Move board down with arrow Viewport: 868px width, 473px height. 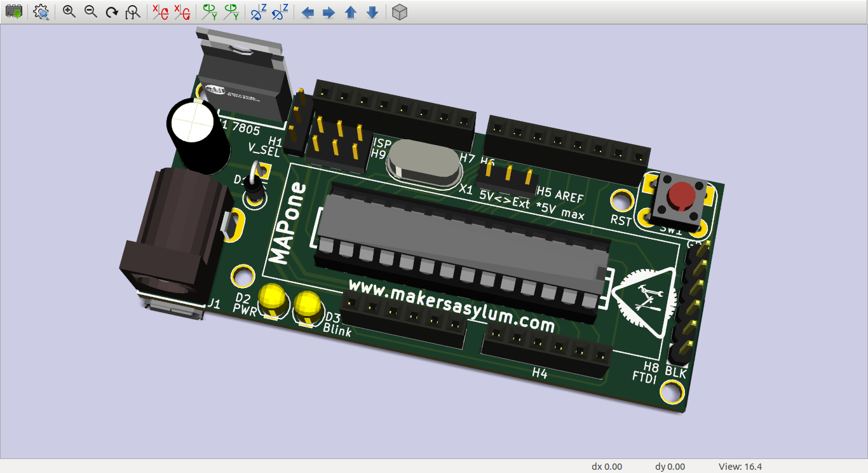[x=372, y=12]
